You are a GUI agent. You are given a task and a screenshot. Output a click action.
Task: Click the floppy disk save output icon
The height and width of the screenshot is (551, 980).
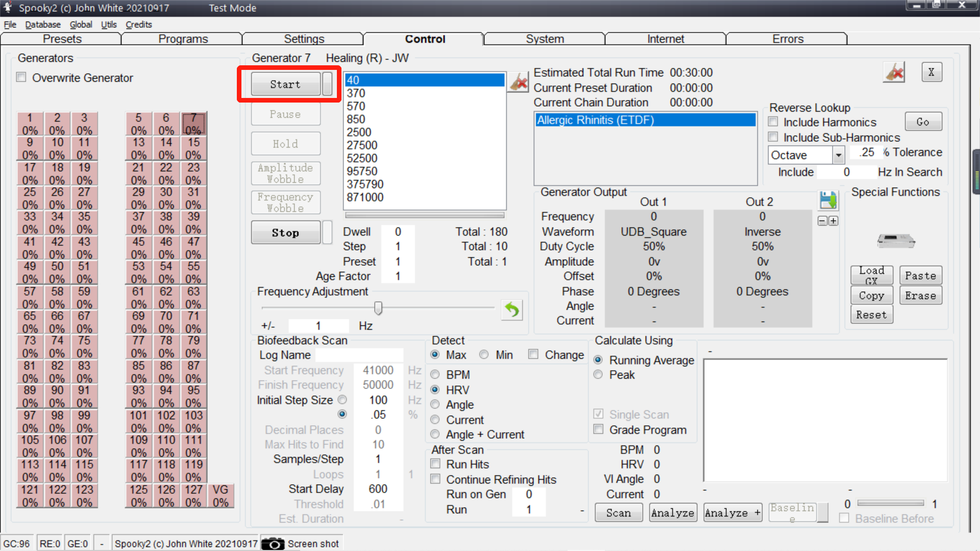click(828, 200)
